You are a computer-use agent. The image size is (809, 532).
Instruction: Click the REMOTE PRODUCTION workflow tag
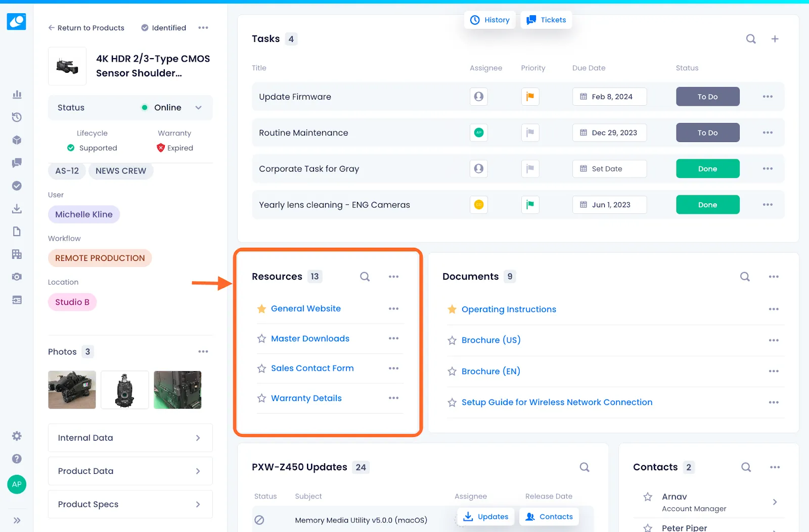100,258
